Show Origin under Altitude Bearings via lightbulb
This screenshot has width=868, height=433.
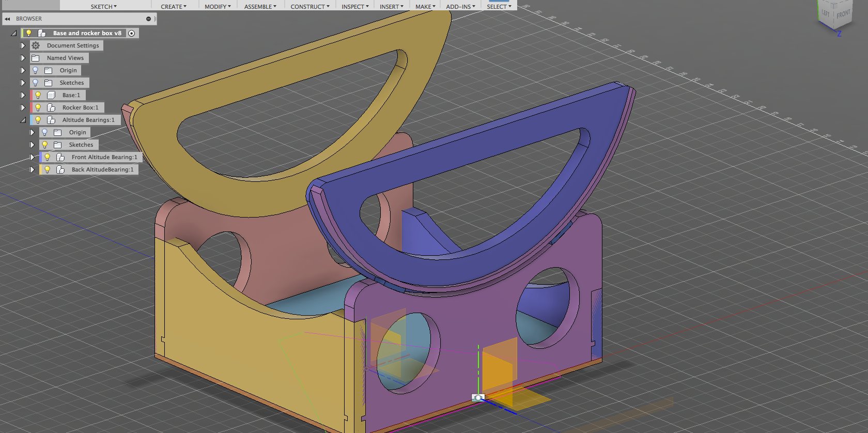point(45,132)
